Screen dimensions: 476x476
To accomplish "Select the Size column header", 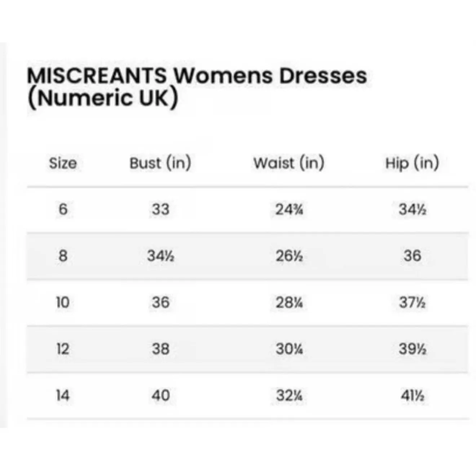I will [x=63, y=163].
